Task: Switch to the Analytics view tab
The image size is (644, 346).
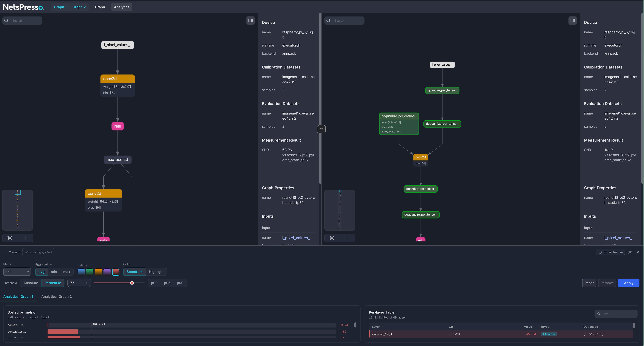Action: tap(122, 7)
